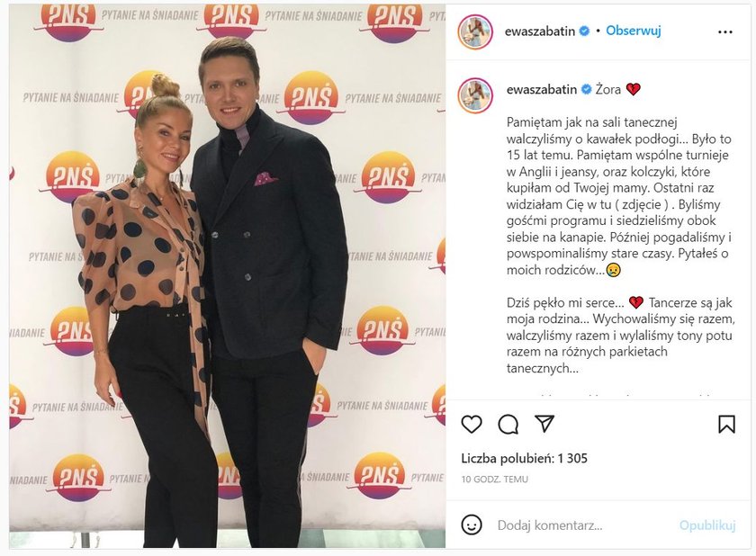Follow the account via Obserwuj
Screen dimensions: 756x556
pos(633,31)
